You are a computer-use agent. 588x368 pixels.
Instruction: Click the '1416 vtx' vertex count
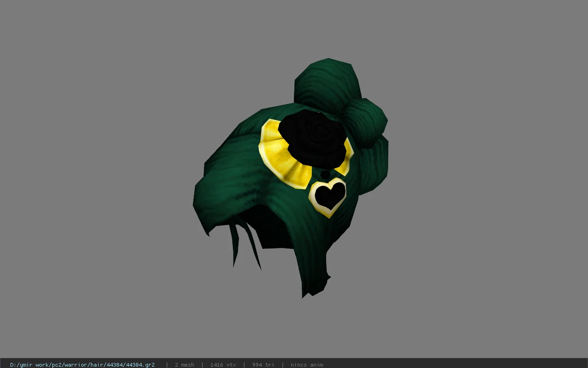pyautogui.click(x=223, y=365)
